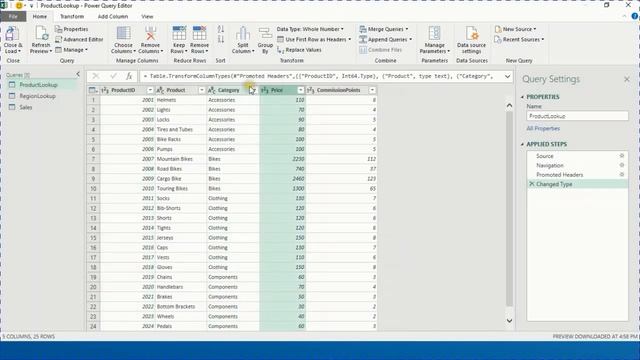Select the ProductLookup query
Viewport: 640px width, 360px height.
point(38,85)
